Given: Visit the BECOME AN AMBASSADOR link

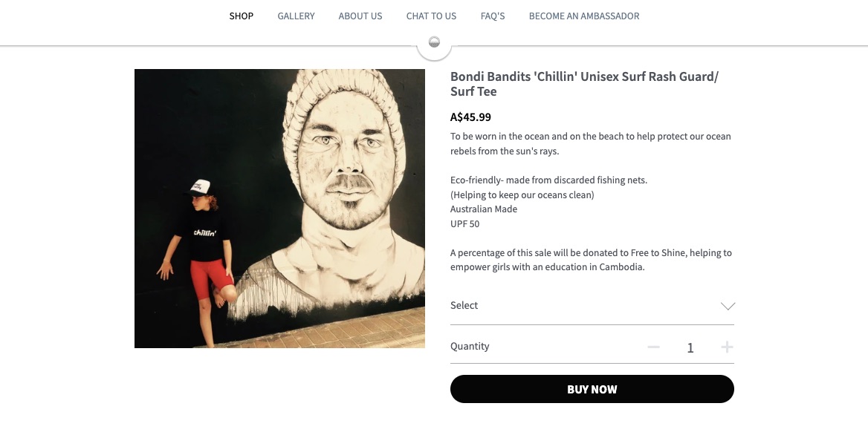Looking at the screenshot, I should [584, 16].
